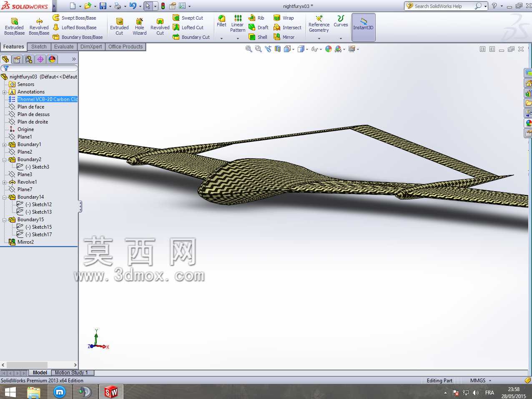
Task: Select the Shell feature
Action: (x=258, y=37)
